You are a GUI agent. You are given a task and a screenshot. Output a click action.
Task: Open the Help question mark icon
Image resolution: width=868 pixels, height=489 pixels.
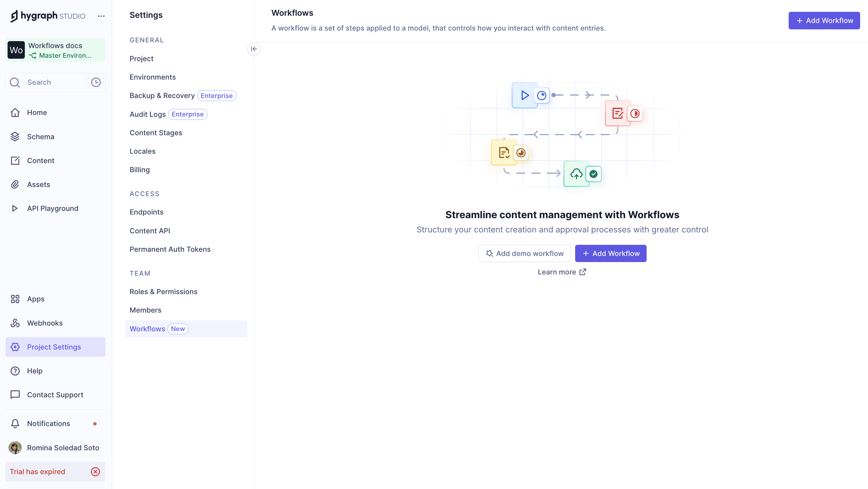pyautogui.click(x=15, y=371)
